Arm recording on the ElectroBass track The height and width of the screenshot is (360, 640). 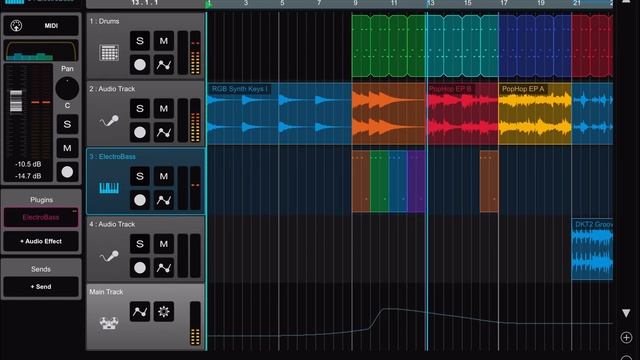pos(140,200)
